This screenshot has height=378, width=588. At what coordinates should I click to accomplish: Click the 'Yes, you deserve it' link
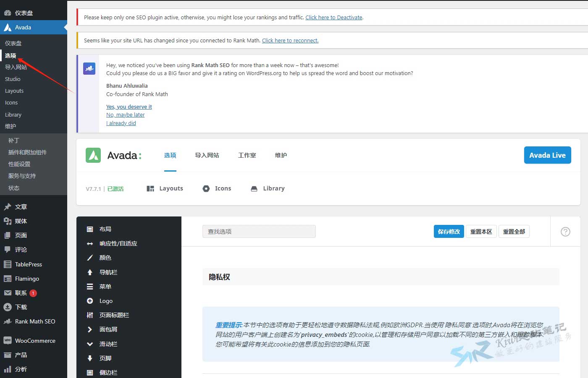pos(129,107)
